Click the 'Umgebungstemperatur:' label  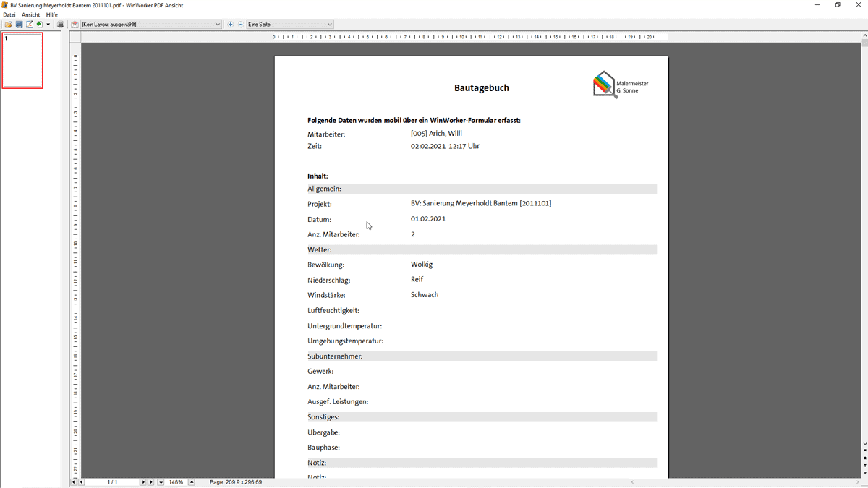[x=346, y=341]
